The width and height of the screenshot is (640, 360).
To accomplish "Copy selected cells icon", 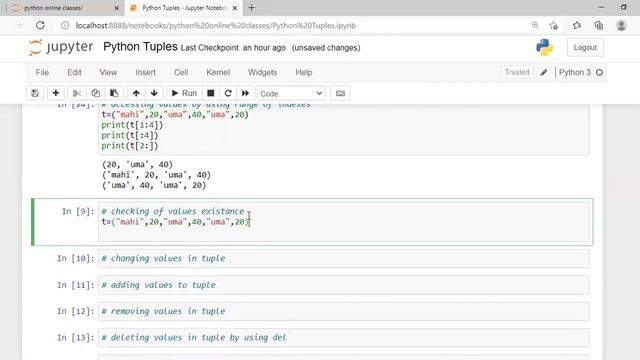I will coord(96,93).
